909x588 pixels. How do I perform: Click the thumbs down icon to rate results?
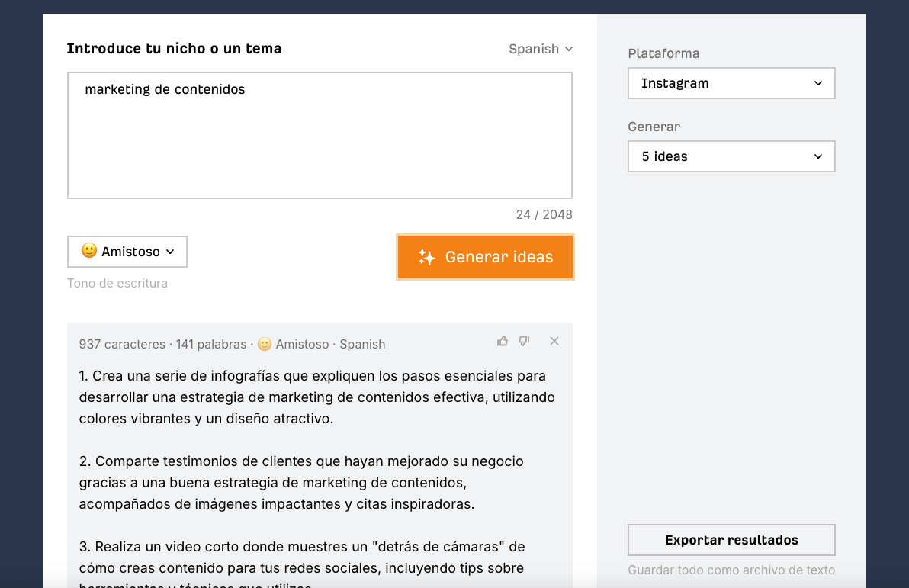point(524,341)
